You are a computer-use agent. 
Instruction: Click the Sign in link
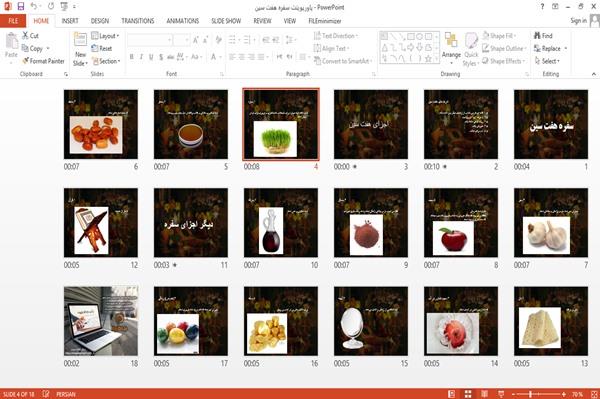[578, 21]
